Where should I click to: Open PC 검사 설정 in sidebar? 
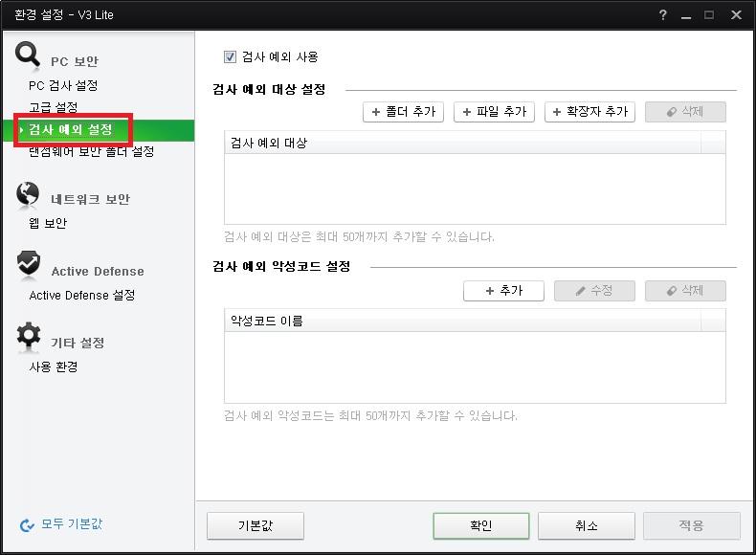63,85
